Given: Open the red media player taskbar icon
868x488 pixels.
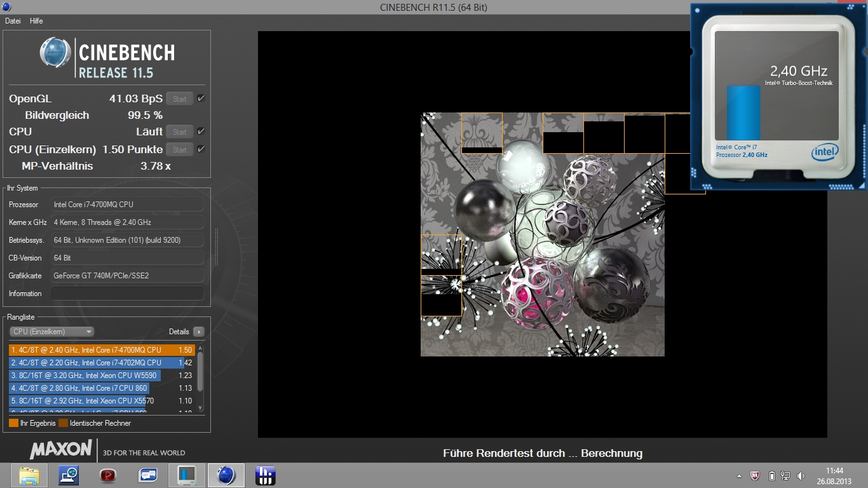Looking at the screenshot, I should [108, 475].
